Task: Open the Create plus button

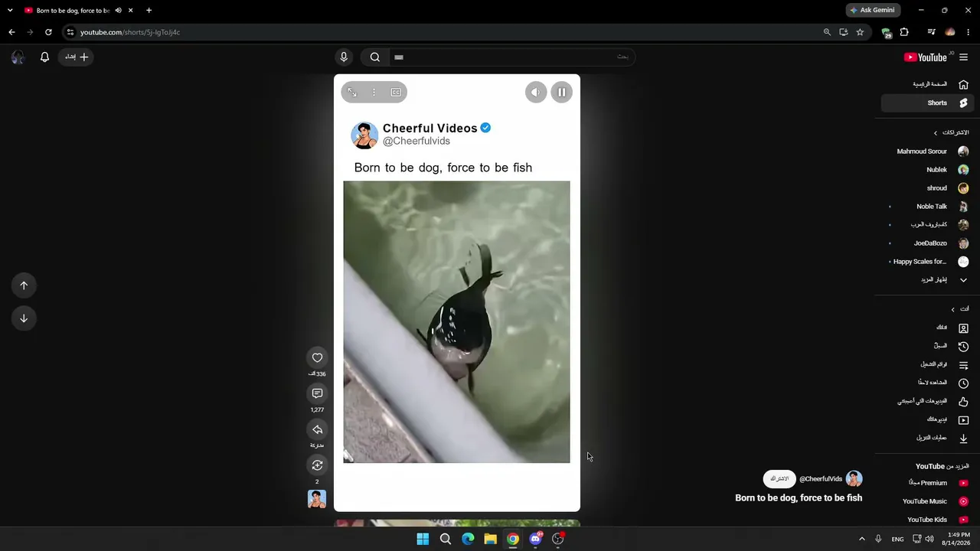Action: click(77, 57)
